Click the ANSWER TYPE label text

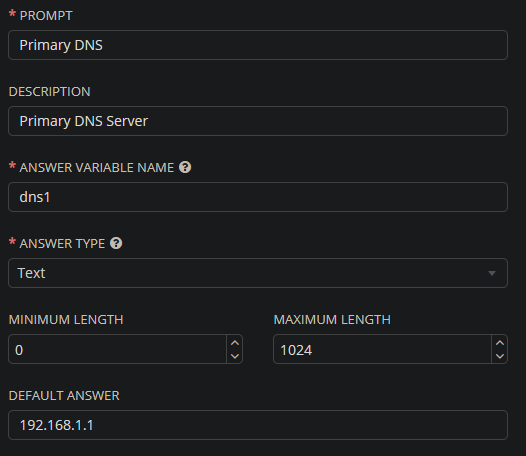point(62,244)
